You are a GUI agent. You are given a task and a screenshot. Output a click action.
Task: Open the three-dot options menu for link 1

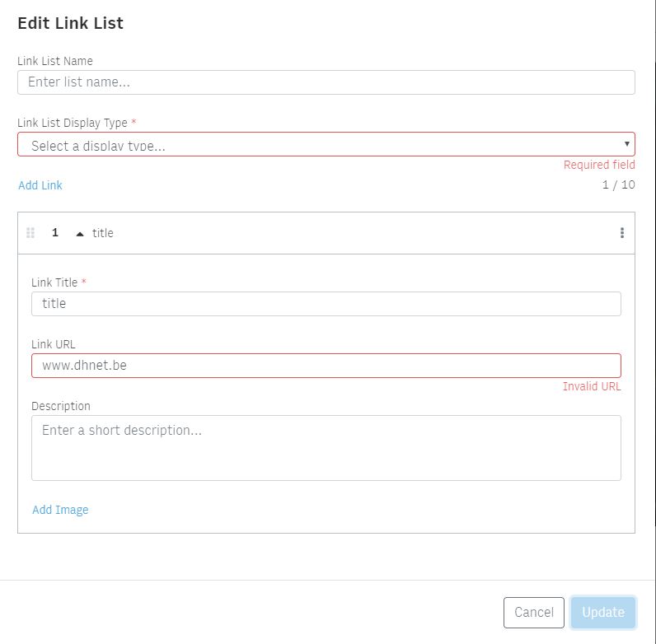pos(622,233)
